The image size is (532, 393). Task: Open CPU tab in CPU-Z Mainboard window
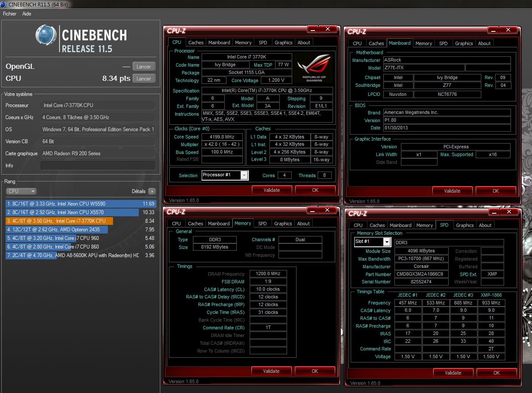coord(357,43)
